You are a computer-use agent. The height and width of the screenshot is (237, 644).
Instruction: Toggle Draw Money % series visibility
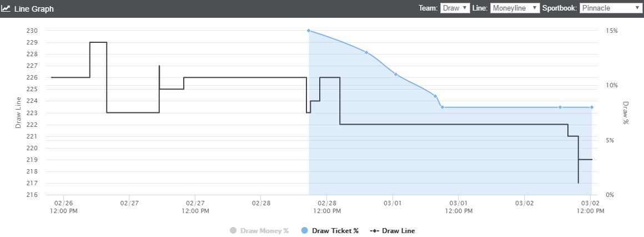click(x=264, y=230)
